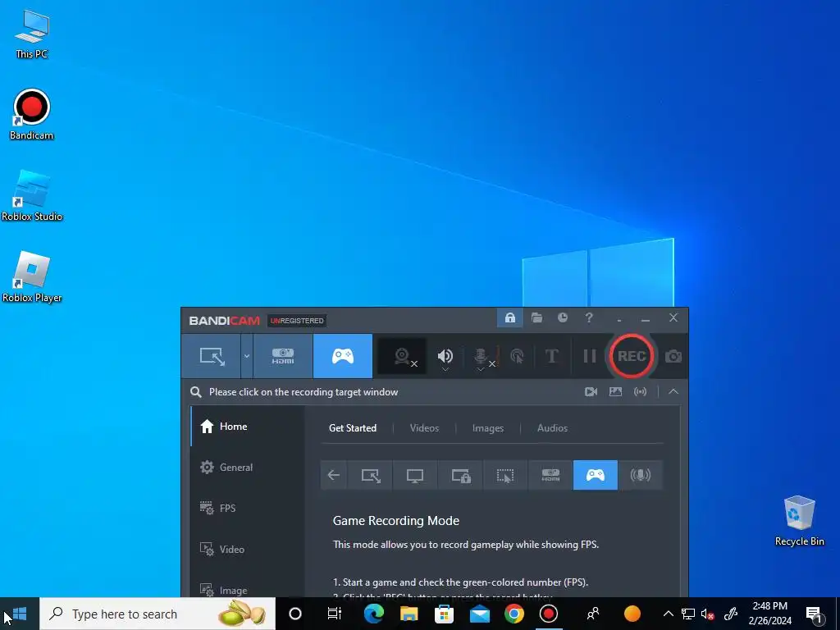840x630 pixels.
Task: Open Task View from taskbar
Action: coord(335,614)
